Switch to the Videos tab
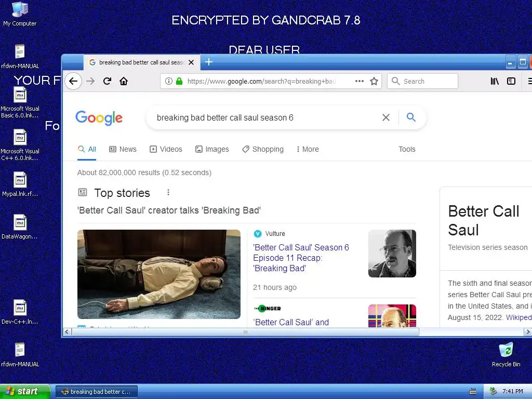 pos(166,149)
